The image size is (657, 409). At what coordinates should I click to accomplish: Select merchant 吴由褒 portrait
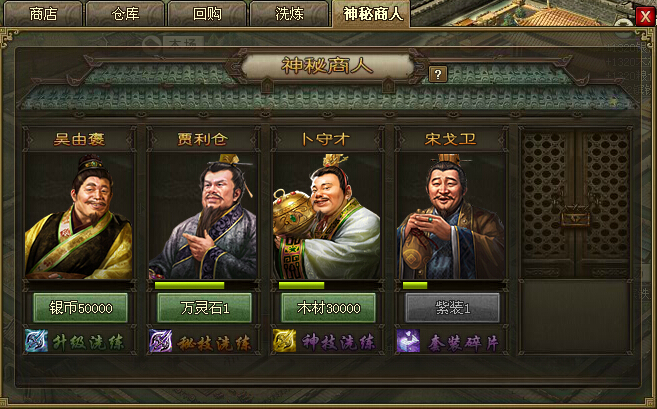[79, 216]
